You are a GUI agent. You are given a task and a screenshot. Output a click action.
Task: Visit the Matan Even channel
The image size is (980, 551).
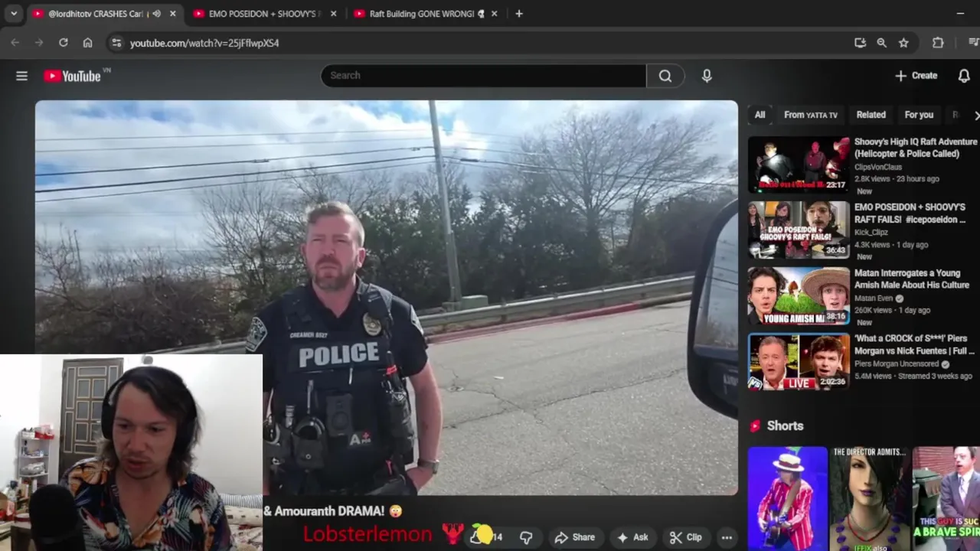(875, 298)
